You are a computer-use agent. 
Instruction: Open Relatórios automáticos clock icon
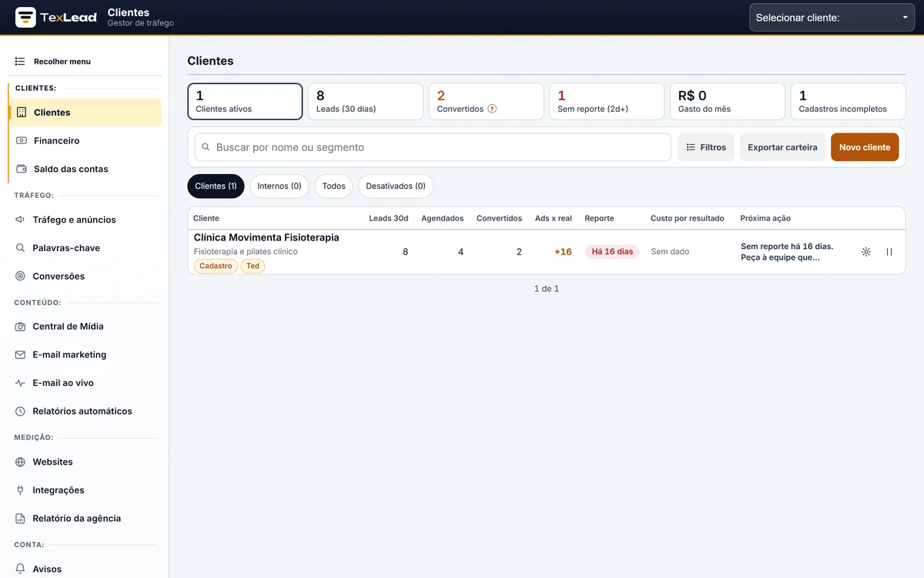(20, 412)
